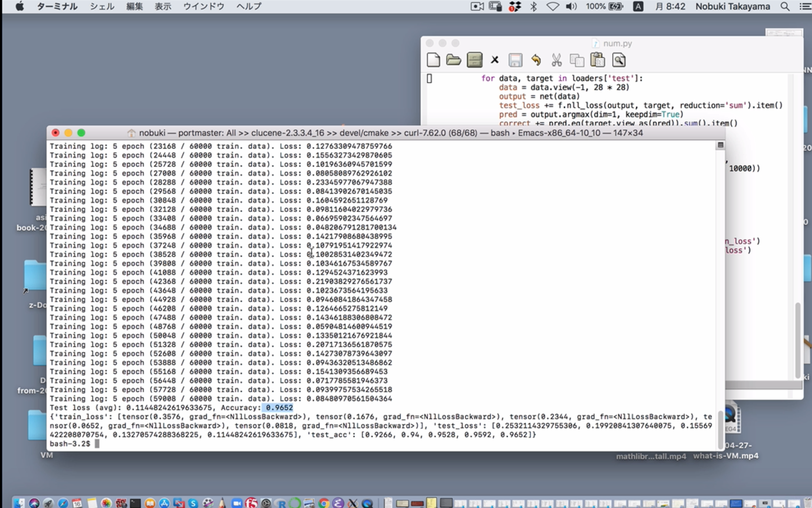Open Google Chrome from the Dock
Screen dimensions: 812x508
click(324, 503)
